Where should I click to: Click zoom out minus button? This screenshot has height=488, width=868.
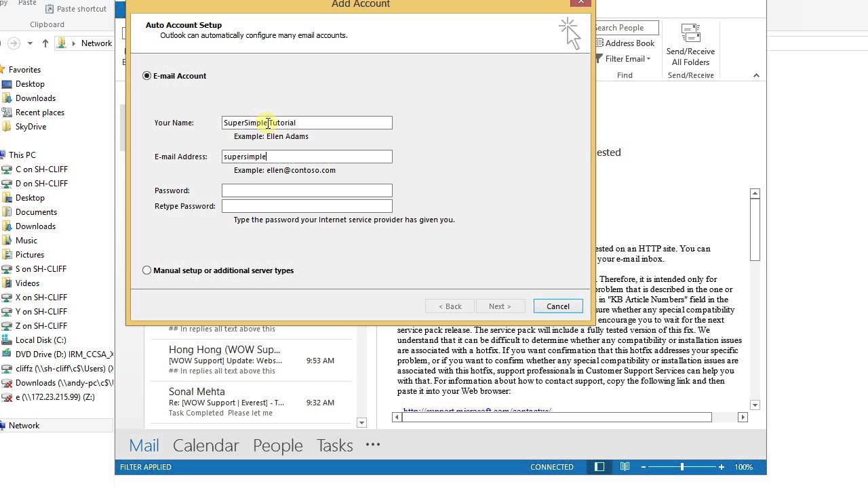[644, 467]
